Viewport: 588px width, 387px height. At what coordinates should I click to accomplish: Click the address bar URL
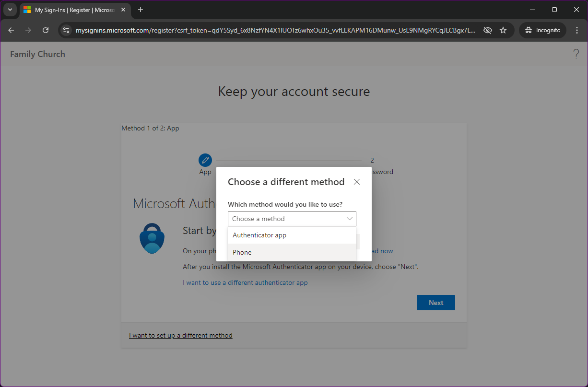tap(276, 30)
